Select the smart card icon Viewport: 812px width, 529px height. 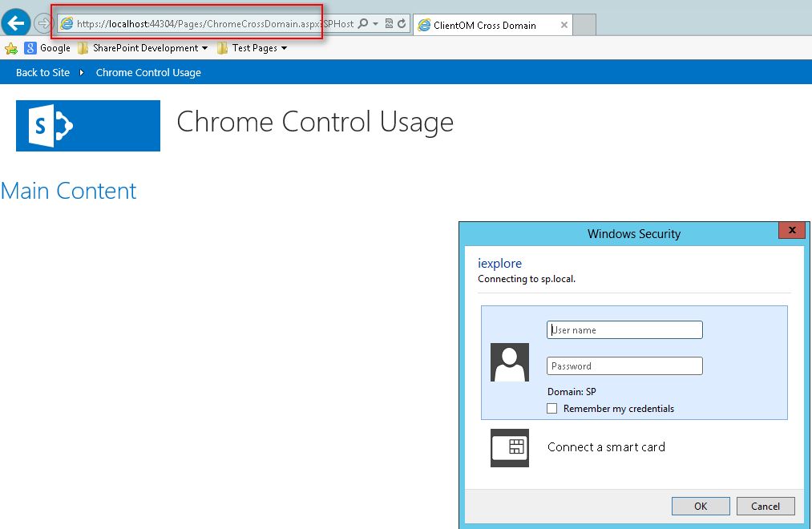pos(510,448)
